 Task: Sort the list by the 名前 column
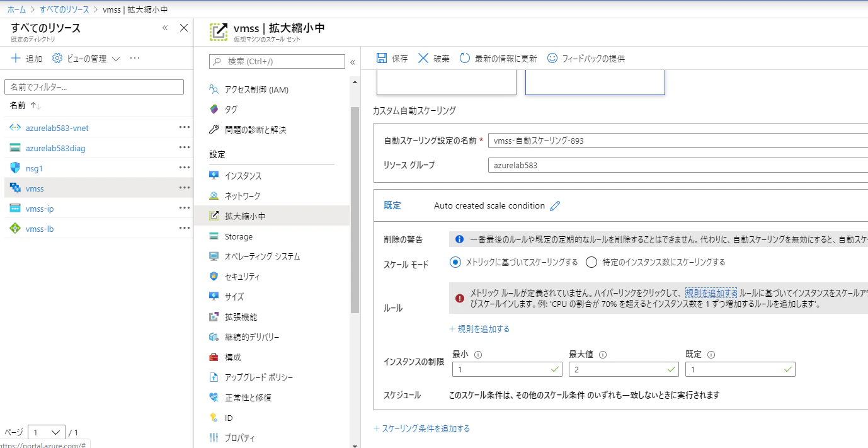tap(25, 105)
